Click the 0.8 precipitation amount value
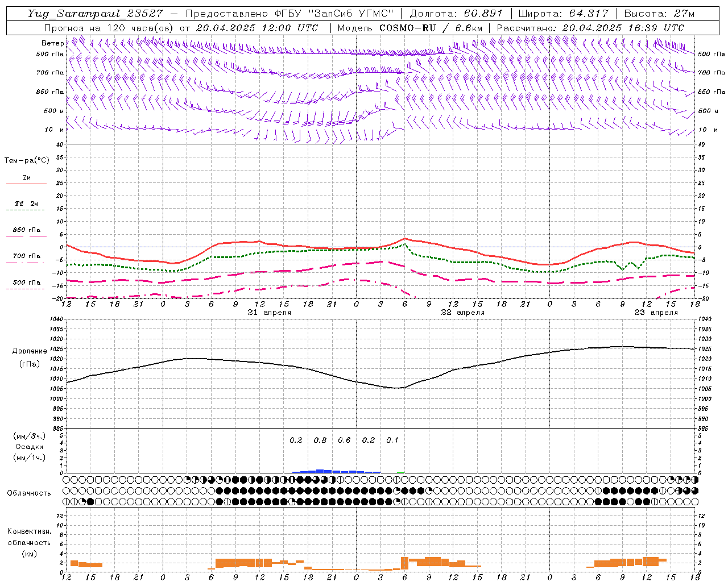 coord(320,440)
